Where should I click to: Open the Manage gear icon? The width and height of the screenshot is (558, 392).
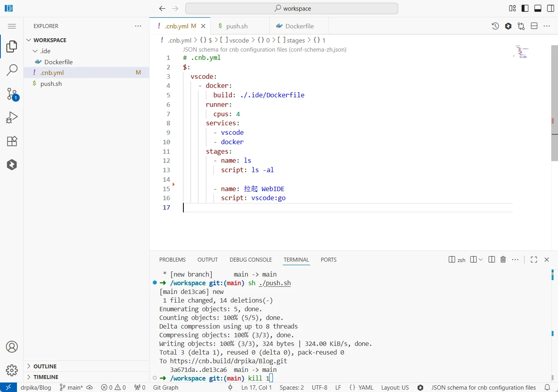[x=12, y=370]
